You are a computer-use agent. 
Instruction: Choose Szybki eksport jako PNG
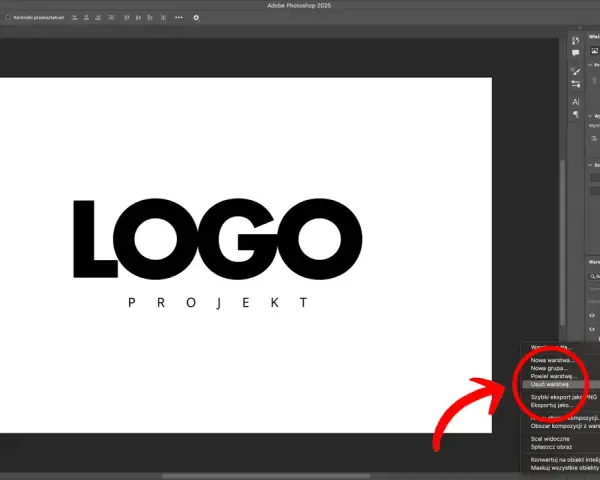pos(564,397)
